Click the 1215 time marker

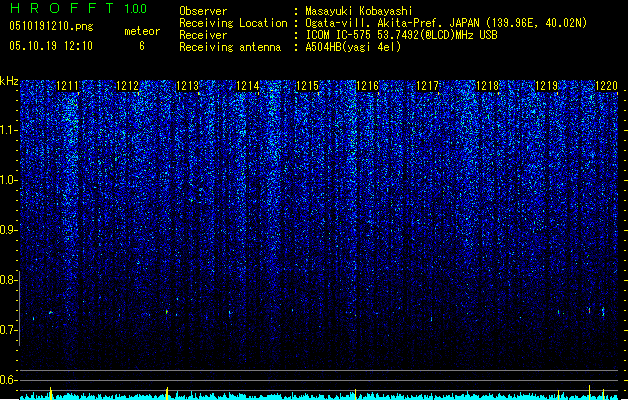coord(307,86)
